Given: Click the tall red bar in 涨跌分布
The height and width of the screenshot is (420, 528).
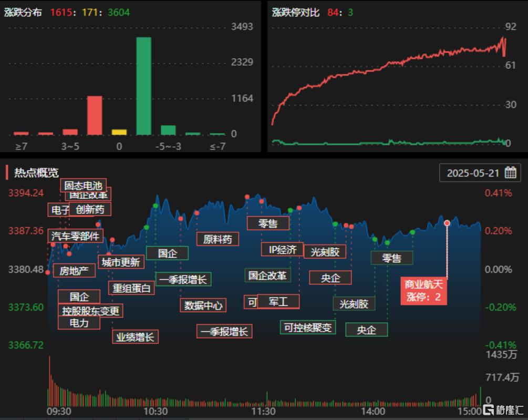Looking at the screenshot, I should pyautogui.click(x=95, y=115).
